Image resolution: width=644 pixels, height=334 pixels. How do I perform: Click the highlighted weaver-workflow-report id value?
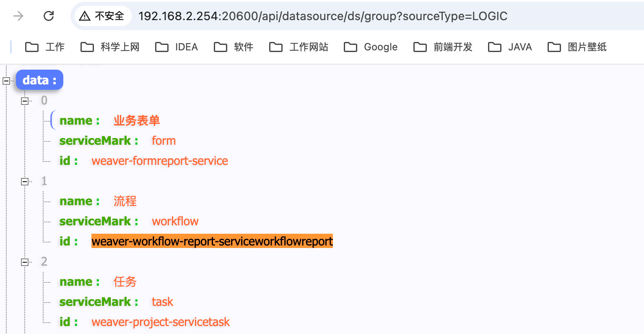pos(212,241)
